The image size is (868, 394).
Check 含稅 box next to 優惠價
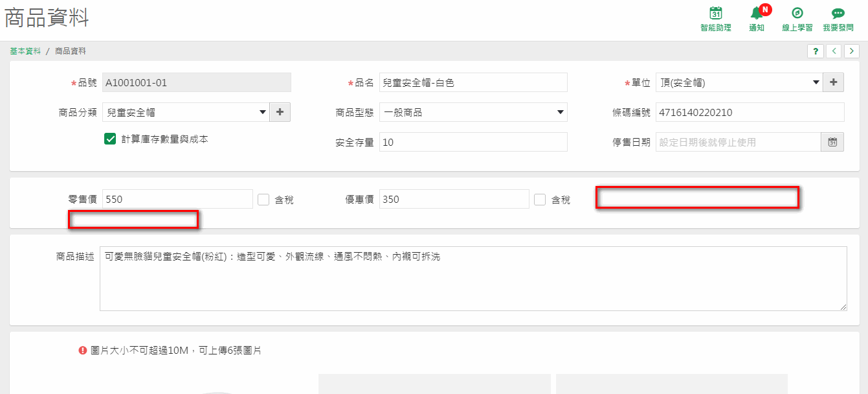pos(540,200)
